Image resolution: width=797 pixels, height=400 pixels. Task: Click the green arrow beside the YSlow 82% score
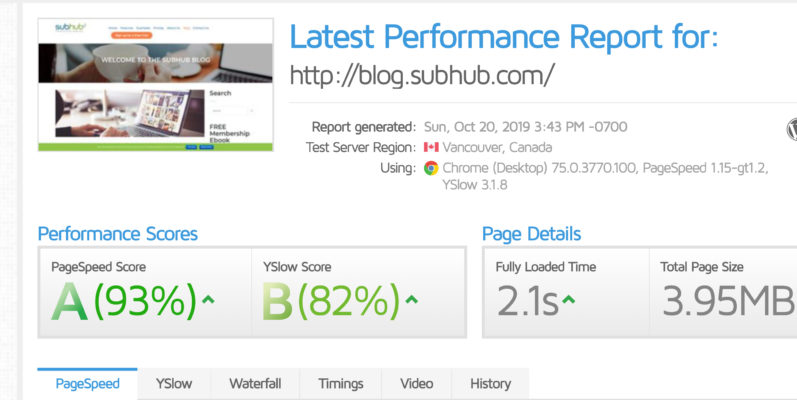coord(412,300)
